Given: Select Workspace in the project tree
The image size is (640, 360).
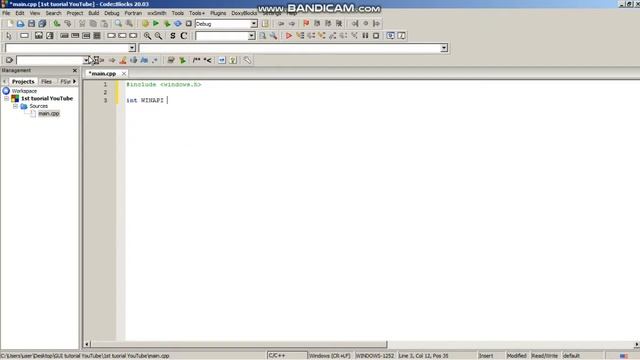Looking at the screenshot, I should pyautogui.click(x=24, y=91).
